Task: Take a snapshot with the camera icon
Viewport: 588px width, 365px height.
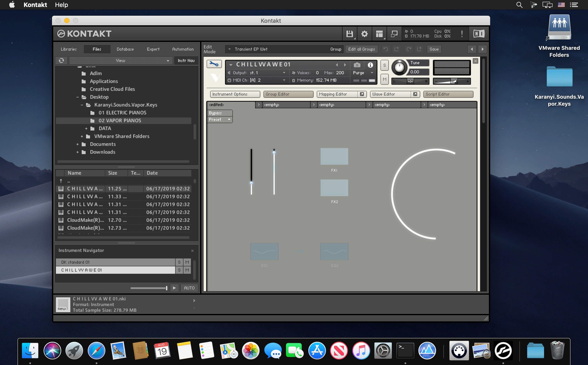Action: pyautogui.click(x=357, y=65)
